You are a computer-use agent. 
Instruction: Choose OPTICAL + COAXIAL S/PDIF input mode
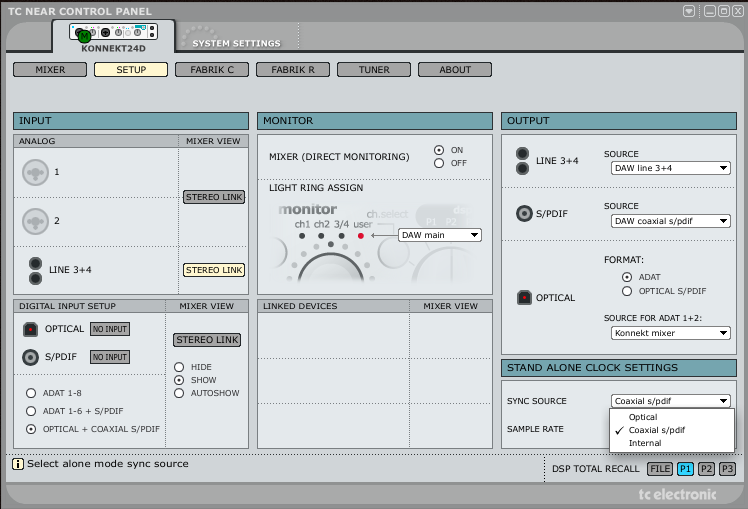coord(31,429)
